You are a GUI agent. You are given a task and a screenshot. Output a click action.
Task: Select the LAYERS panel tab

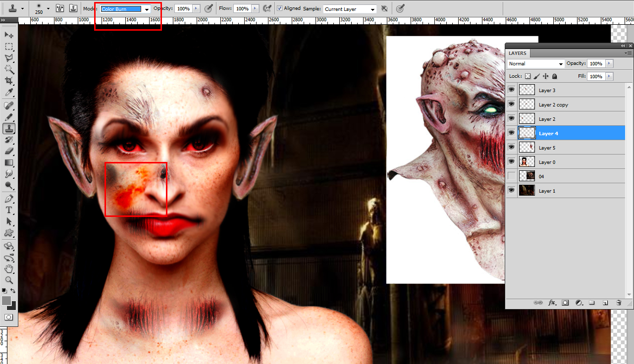click(x=518, y=53)
